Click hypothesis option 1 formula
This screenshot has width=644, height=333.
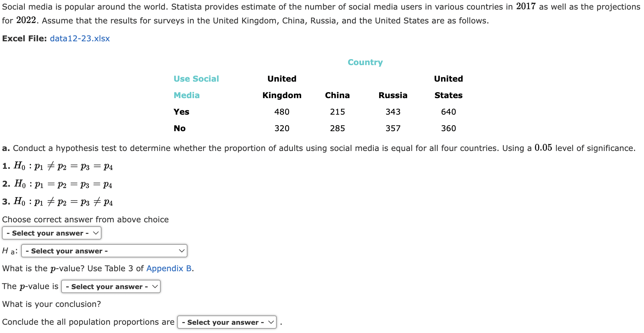point(63,166)
